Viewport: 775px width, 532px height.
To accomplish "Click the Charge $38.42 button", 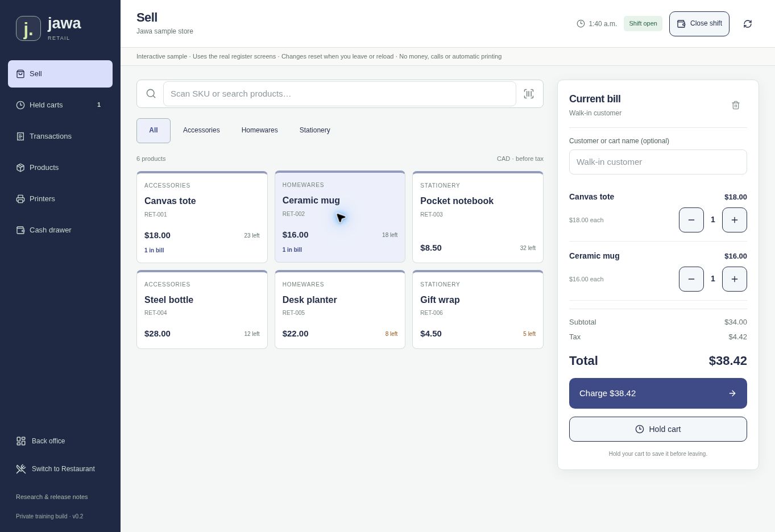I will [658, 393].
